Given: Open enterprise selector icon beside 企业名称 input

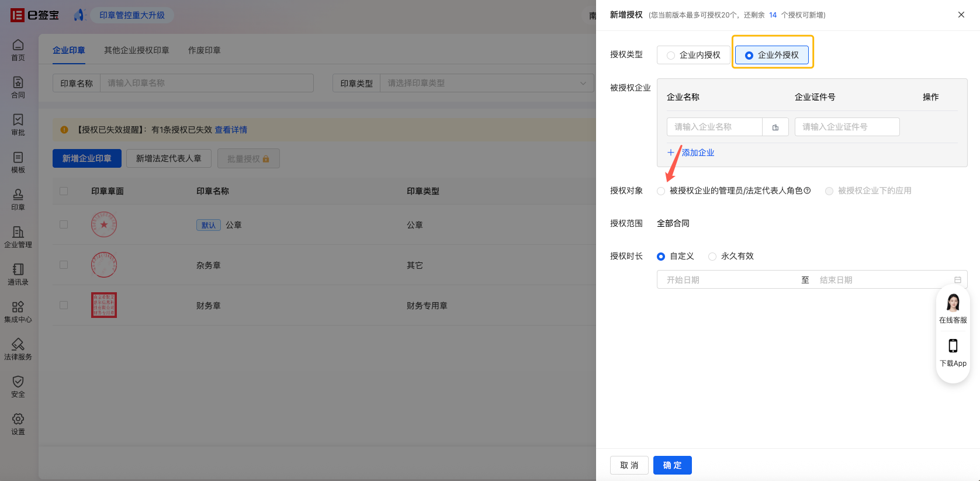Looking at the screenshot, I should (775, 127).
